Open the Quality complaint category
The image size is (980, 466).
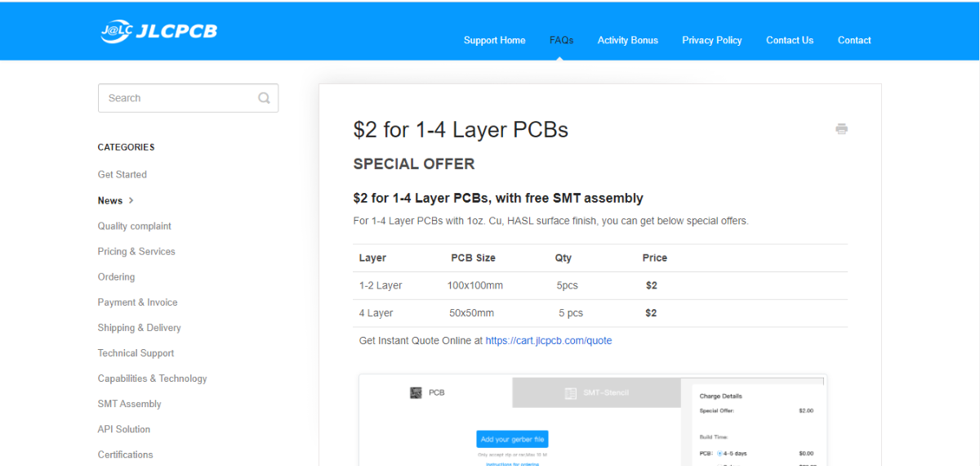click(x=135, y=226)
